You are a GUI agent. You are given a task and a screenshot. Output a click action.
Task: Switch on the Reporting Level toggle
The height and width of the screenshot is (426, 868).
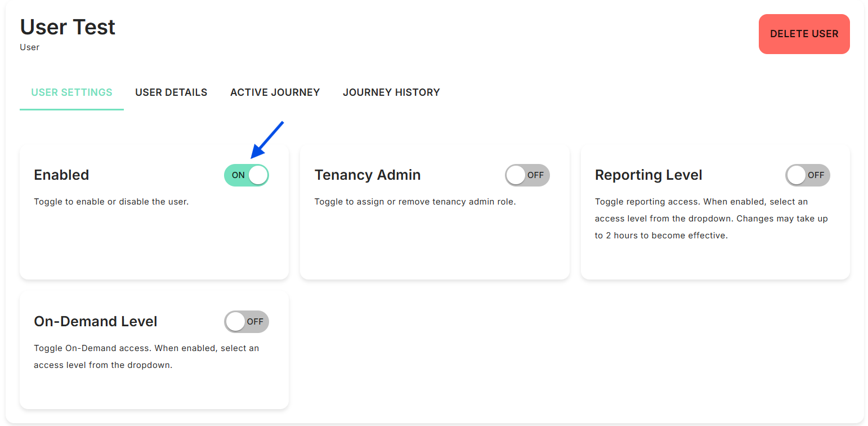pyautogui.click(x=807, y=175)
